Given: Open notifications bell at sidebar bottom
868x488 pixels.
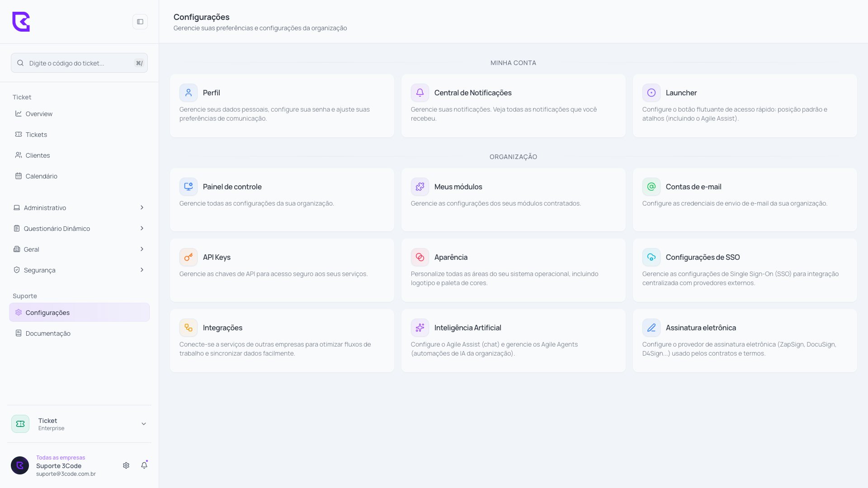Looking at the screenshot, I should point(144,465).
